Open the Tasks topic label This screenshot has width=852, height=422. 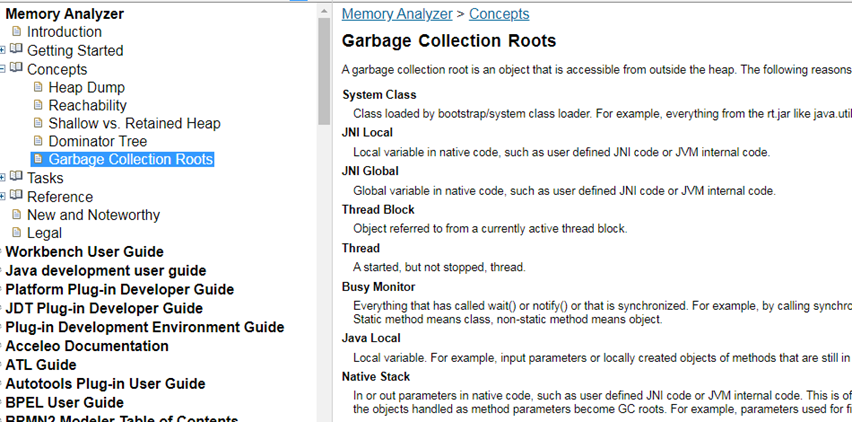click(45, 178)
